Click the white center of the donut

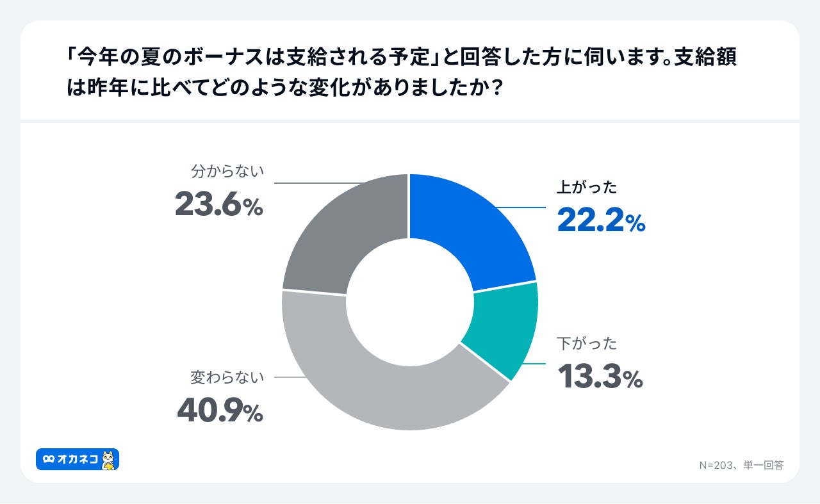pos(409,301)
